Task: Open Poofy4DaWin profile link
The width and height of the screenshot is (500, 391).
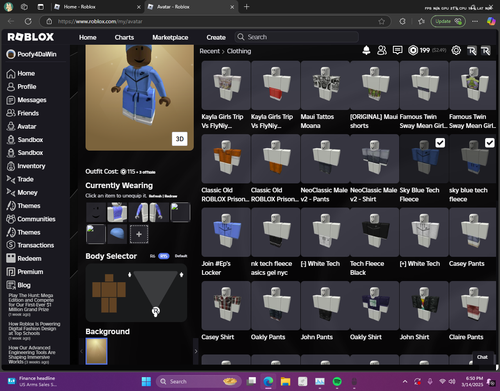Action: [x=32, y=54]
